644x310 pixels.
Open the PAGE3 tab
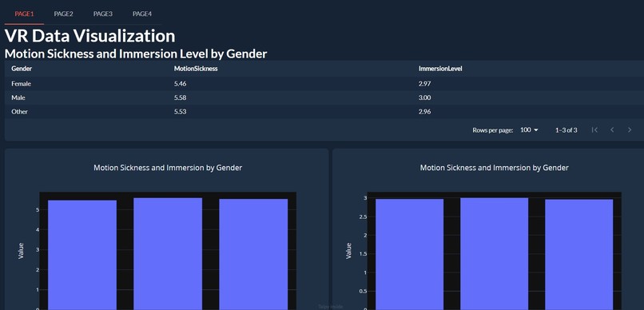tap(103, 14)
